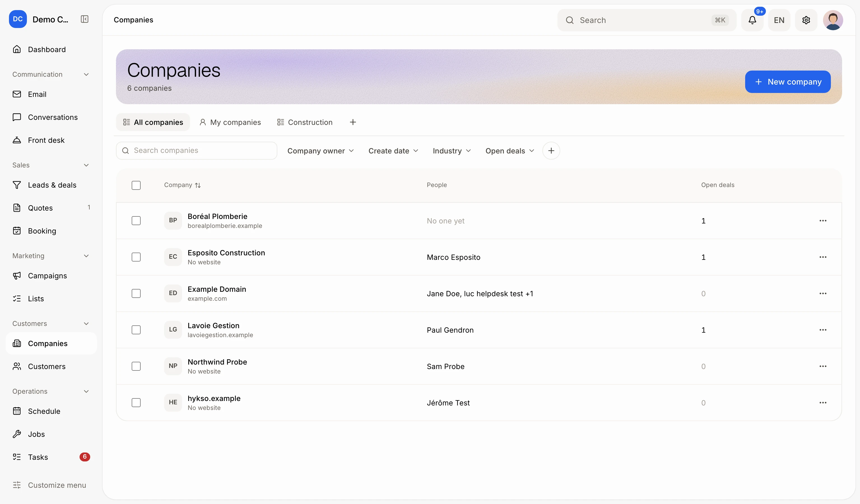Add a filter with the round plus button

click(551, 151)
